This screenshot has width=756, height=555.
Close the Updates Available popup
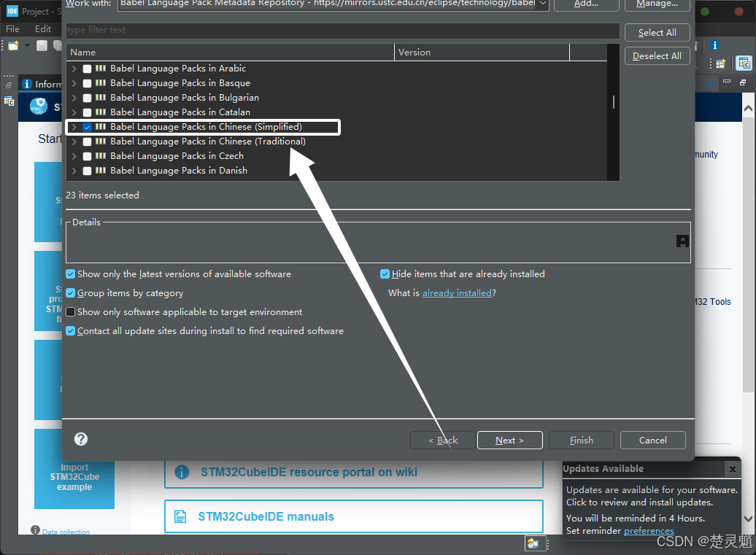click(x=733, y=469)
